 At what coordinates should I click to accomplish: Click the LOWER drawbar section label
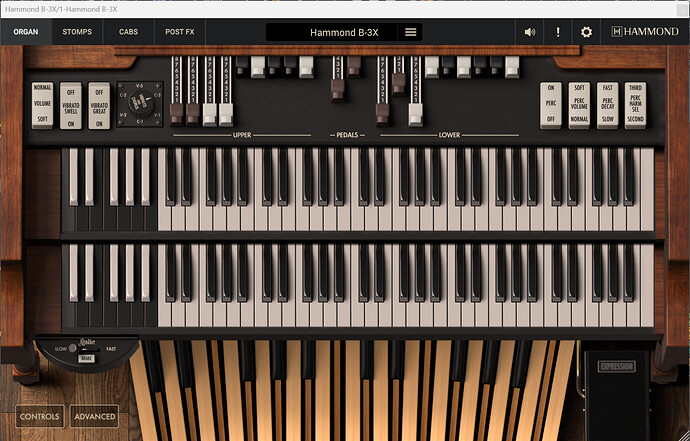click(449, 135)
